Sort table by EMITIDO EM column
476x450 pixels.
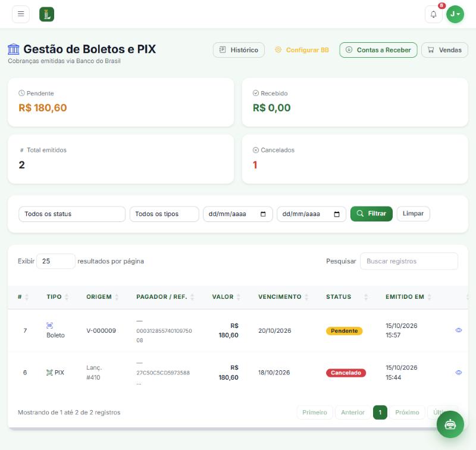tap(408, 297)
